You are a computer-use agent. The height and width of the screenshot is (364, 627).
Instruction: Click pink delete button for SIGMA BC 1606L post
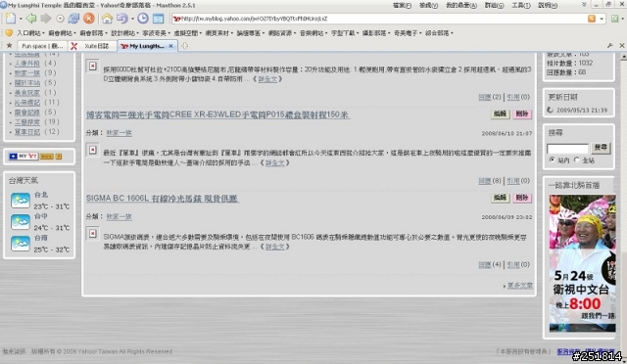point(522,198)
